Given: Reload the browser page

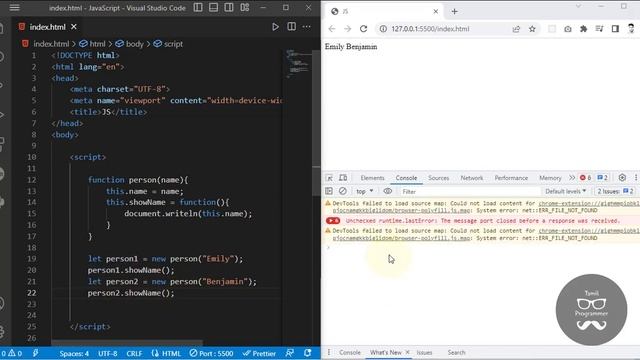Looking at the screenshot, I should click(363, 29).
